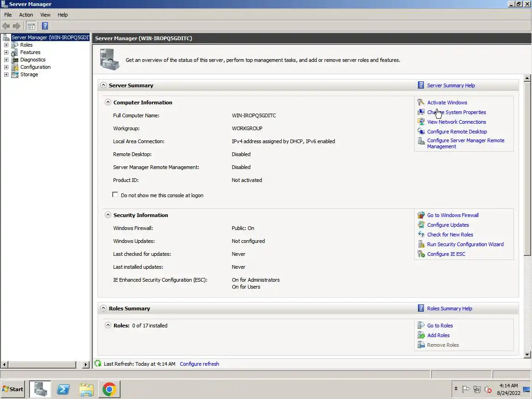Screen dimensions: 532x399
Task: Click the Features tree node icon
Action: (15, 52)
